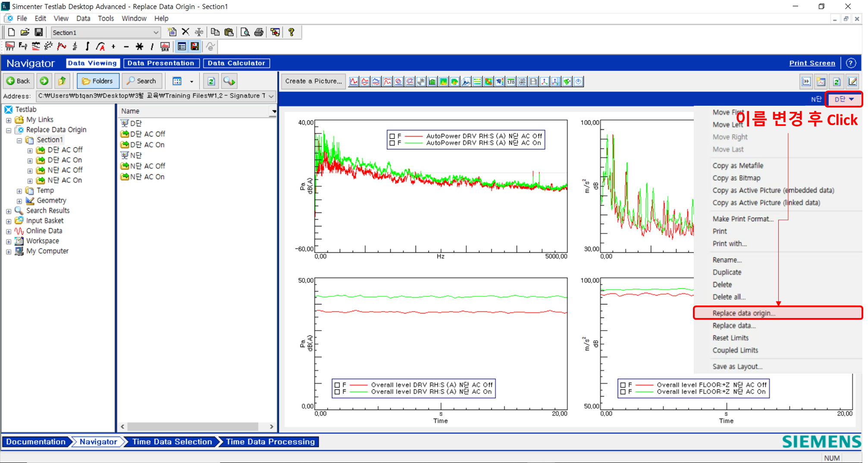Select the FFT tool icon

pos(10,46)
